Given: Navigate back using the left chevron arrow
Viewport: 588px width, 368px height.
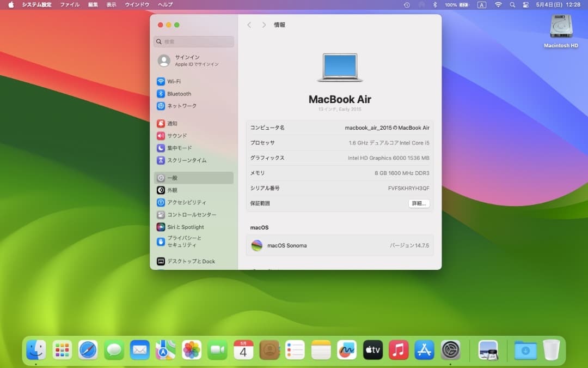Looking at the screenshot, I should point(250,25).
